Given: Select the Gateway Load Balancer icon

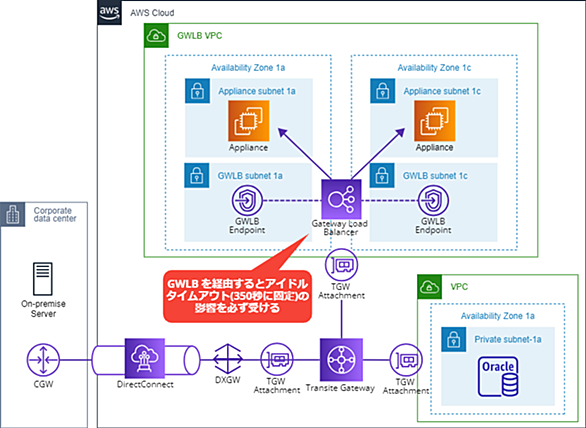Looking at the screenshot, I should click(341, 199).
